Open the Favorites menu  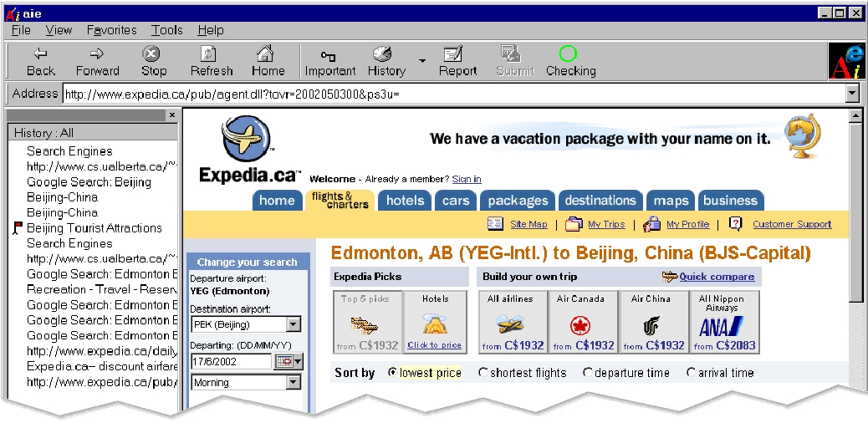[111, 30]
